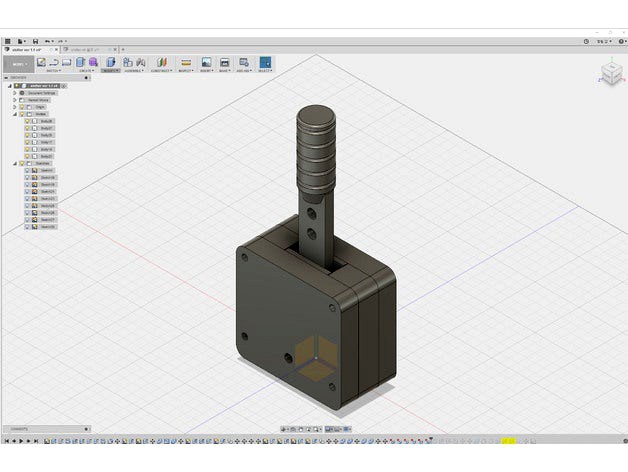Open the SELECT dropdown label
This screenshot has height=472, width=628.
click(x=265, y=71)
